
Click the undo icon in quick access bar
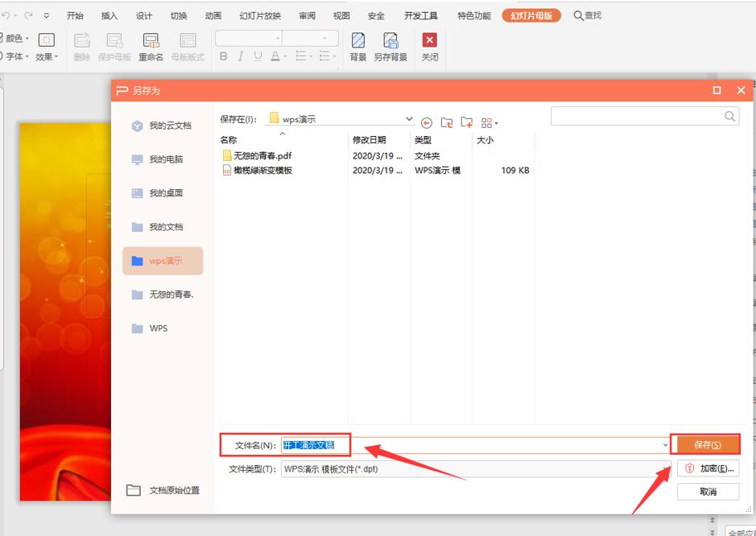tap(6, 16)
